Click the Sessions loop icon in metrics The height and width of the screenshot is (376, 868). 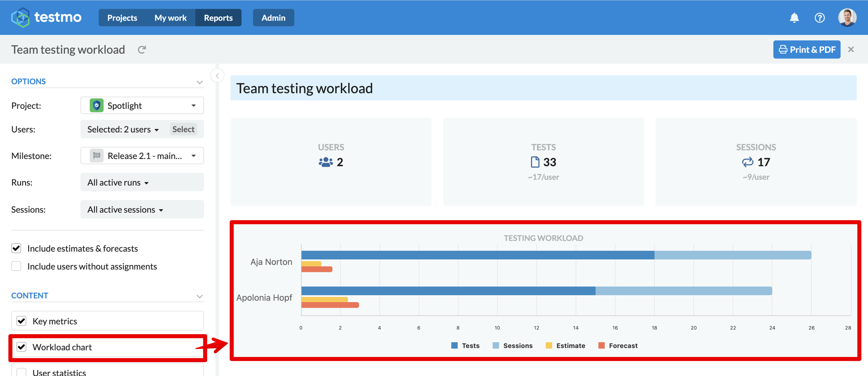click(747, 162)
